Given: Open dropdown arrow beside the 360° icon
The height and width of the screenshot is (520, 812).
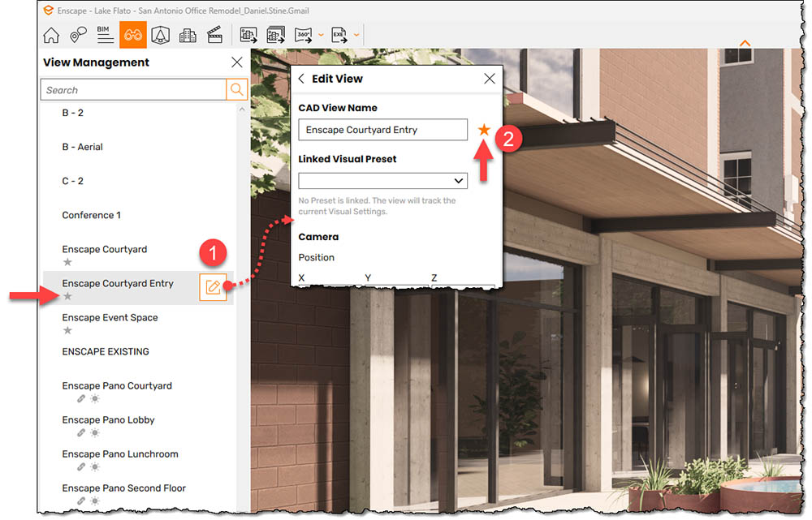Looking at the screenshot, I should click(321, 35).
